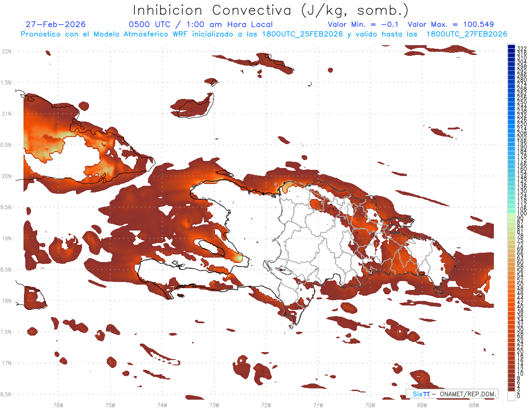Click the 7.5N latitude tick label
This screenshot has height=411, width=532.
point(6,332)
